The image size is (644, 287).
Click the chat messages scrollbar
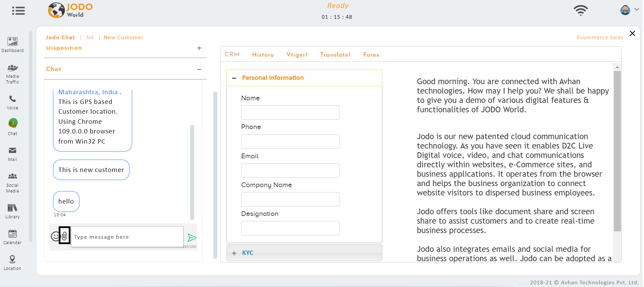(192, 172)
